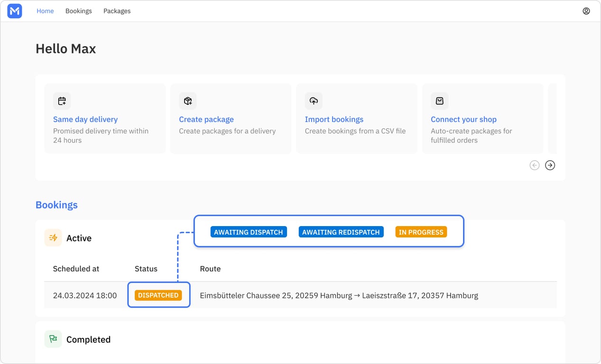
Task: Open the Same day delivery link
Action: pyautogui.click(x=85, y=119)
